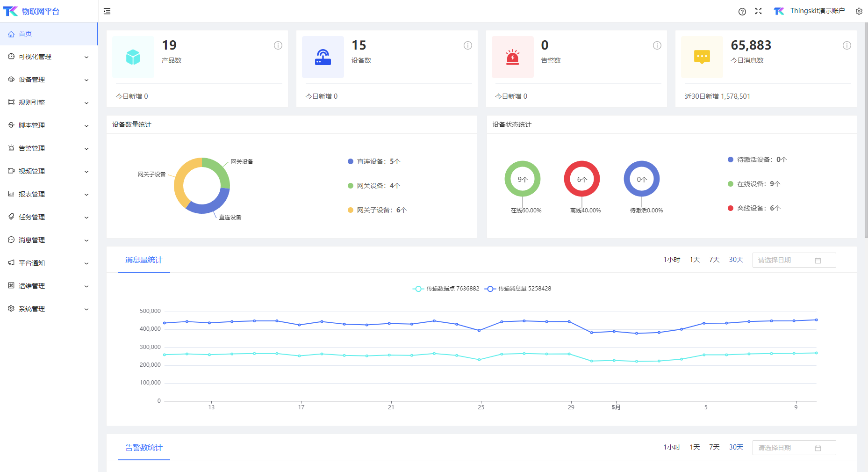This screenshot has width=868, height=472.
Task: Click the sidebar collapse menu icon
Action: (107, 11)
